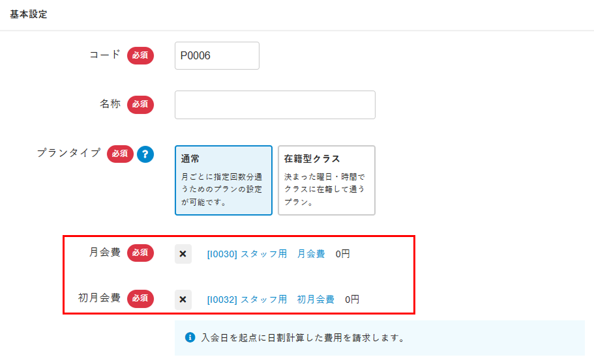Click the 必須 badge next to コード
Viewport: 594px width, 364px height.
140,56
